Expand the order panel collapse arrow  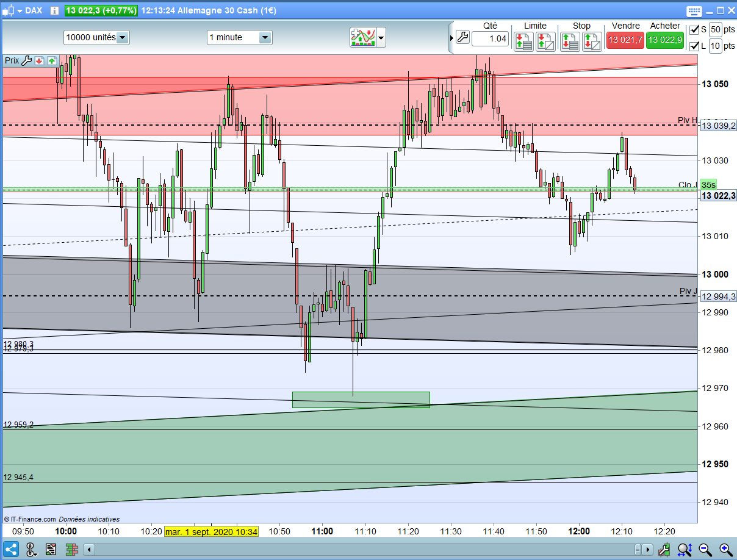coord(451,38)
